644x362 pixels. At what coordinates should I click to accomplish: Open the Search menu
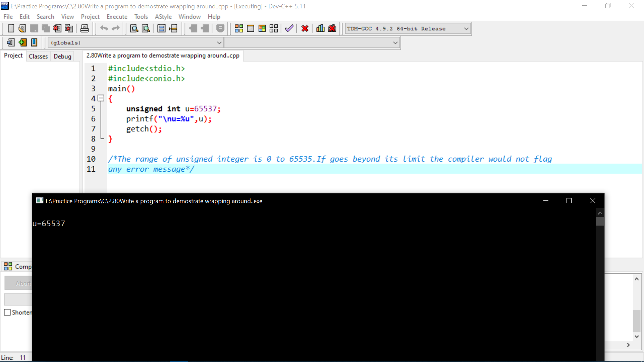45,17
